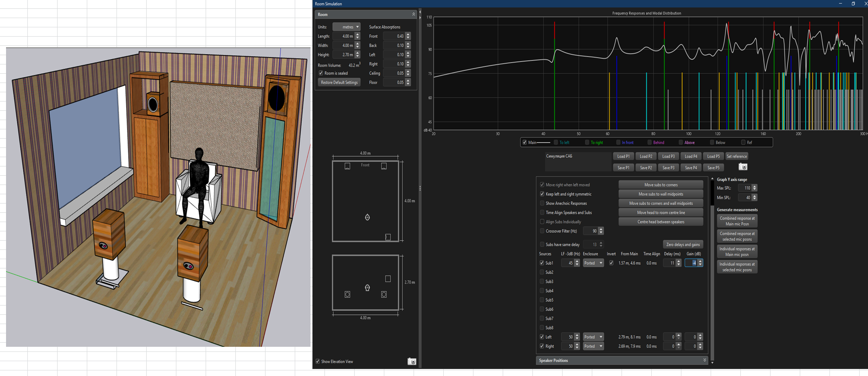Screen dimensions: 868x376
Task: Select subwoofer icon in elevation view
Action: 388,279
